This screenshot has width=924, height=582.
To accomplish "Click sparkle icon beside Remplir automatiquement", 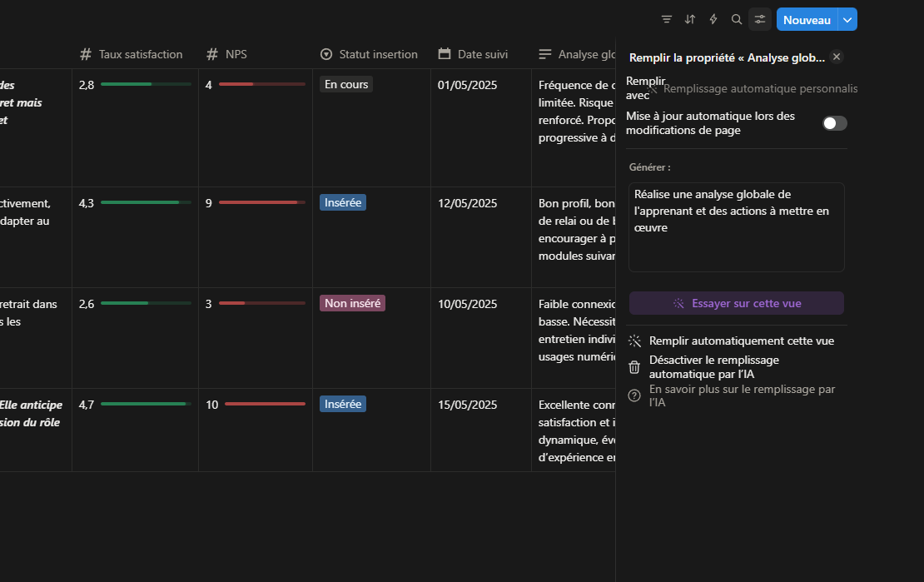I will tap(634, 341).
